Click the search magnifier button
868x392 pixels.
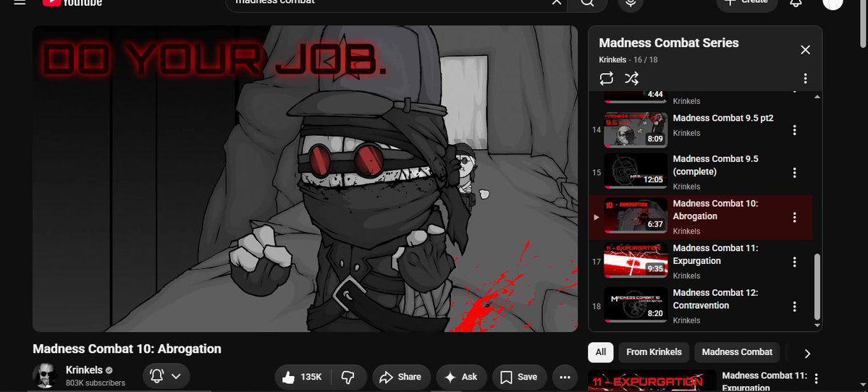coord(587,2)
